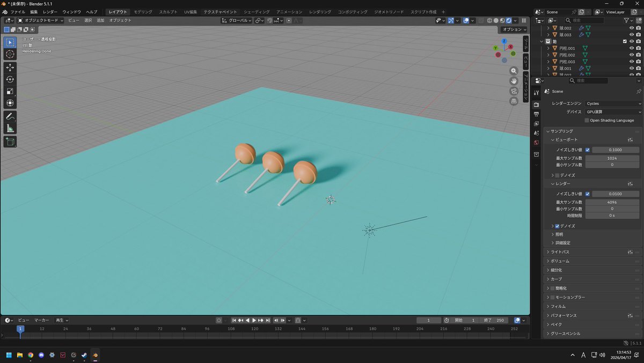Enable viewport Denoise checkbox
This screenshot has height=363, width=644.
(x=557, y=175)
